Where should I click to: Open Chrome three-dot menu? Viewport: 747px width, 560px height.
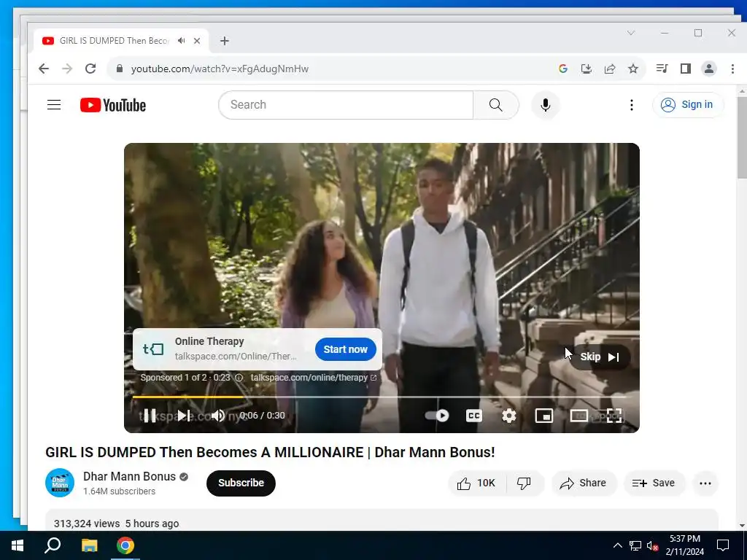pos(732,69)
